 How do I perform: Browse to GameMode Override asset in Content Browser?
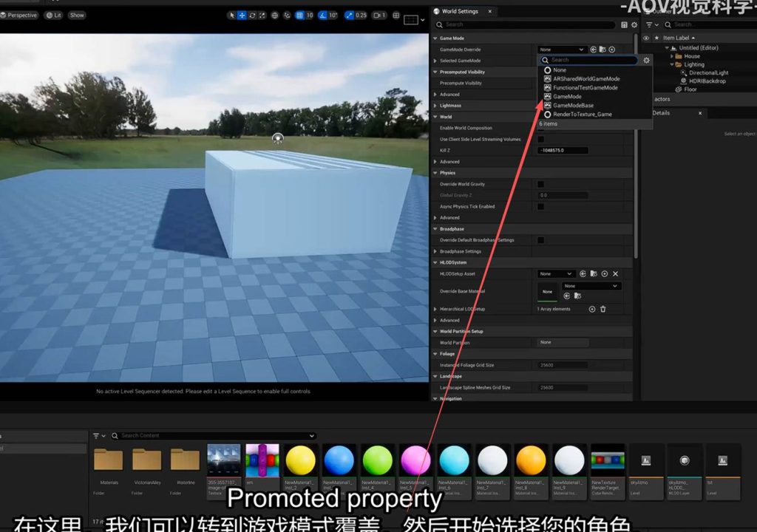(602, 50)
